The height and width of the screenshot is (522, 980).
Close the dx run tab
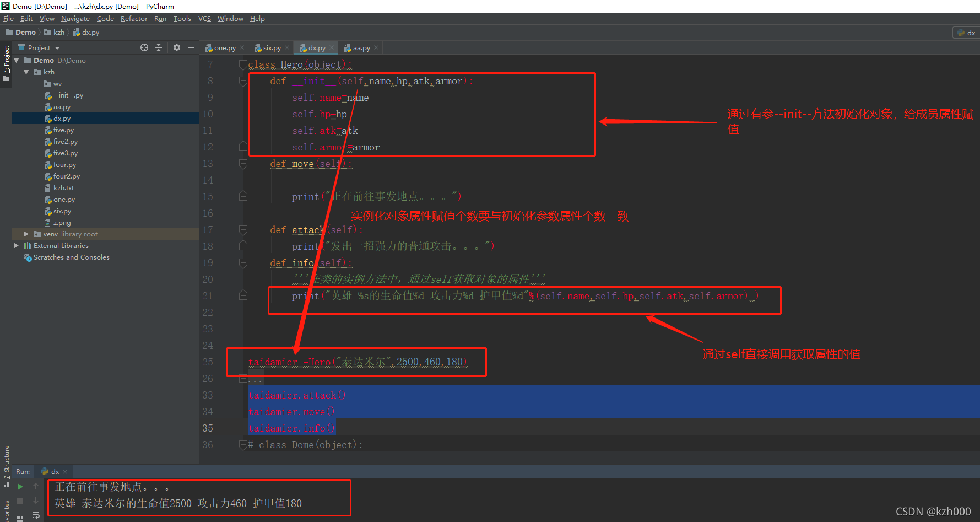pos(65,472)
